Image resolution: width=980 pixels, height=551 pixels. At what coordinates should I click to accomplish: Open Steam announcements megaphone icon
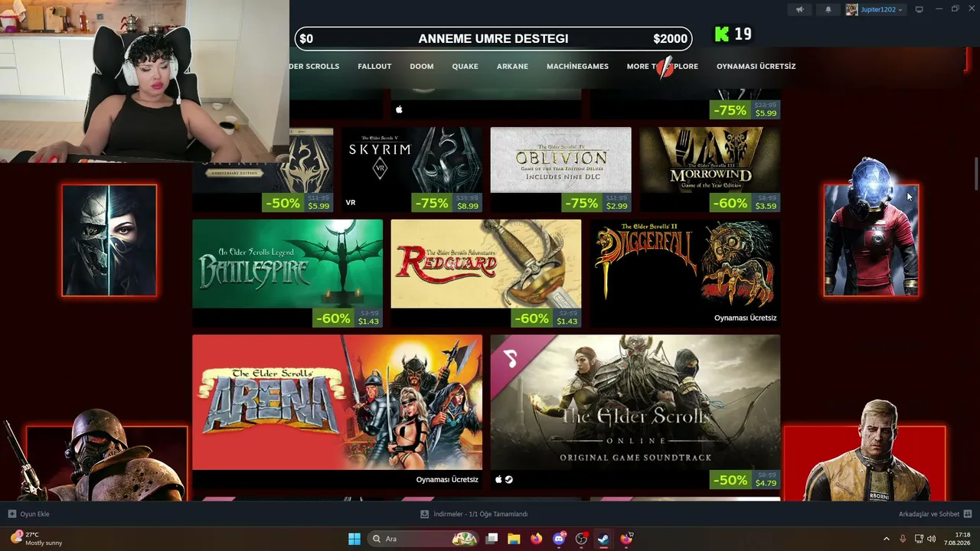pos(799,9)
